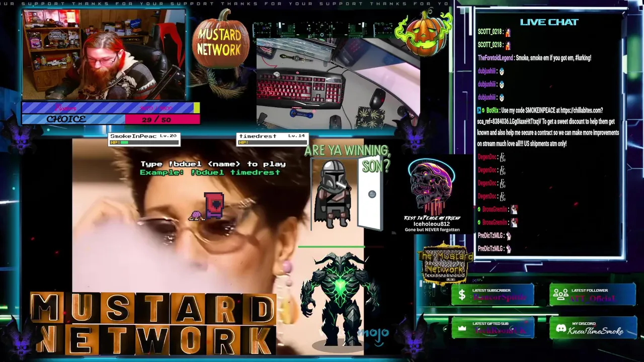The width and height of the screenshot is (644, 362).
Task: Open the streamer webcam feed
Action: pyautogui.click(x=104, y=54)
